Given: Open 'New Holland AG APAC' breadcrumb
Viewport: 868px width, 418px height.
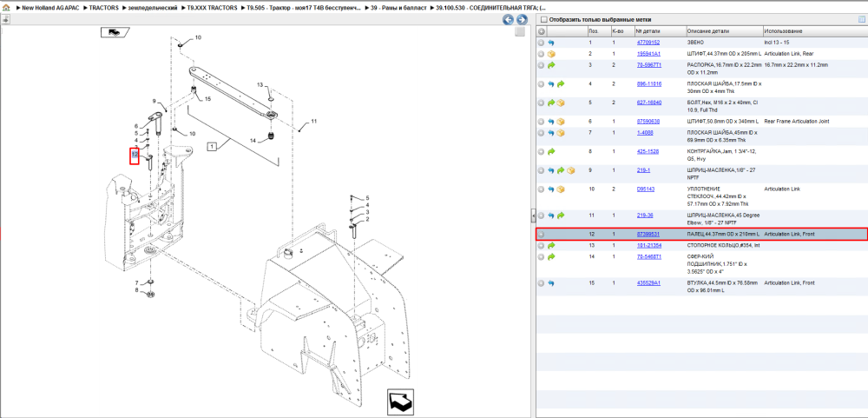Looking at the screenshot, I should [x=49, y=8].
